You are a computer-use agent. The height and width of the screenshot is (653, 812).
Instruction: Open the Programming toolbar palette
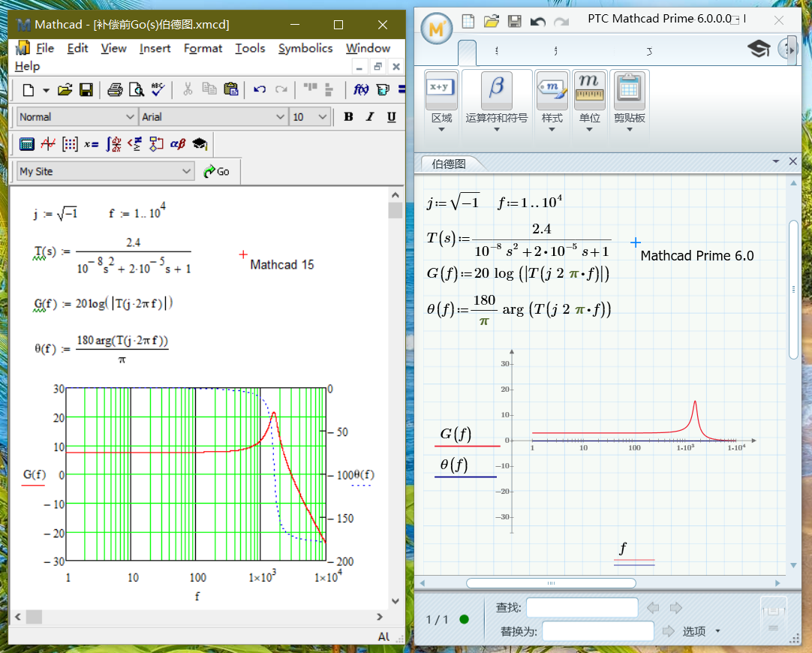(156, 144)
